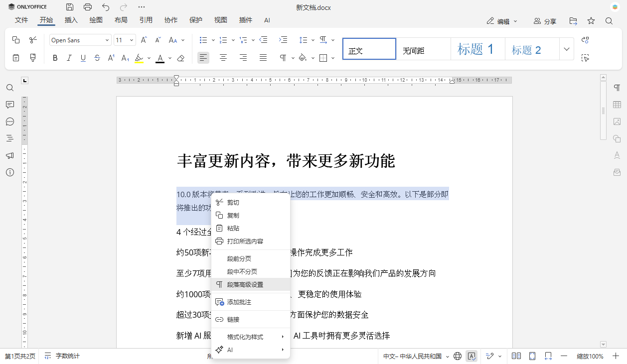Image resolution: width=627 pixels, height=364 pixels.
Task: Open the 编辑 editing mode dropdown
Action: [x=502, y=21]
